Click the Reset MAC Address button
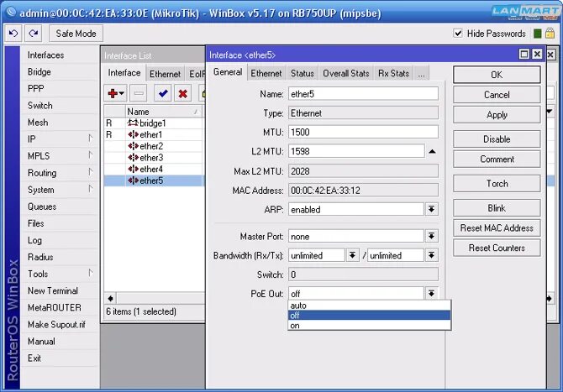 coord(497,228)
